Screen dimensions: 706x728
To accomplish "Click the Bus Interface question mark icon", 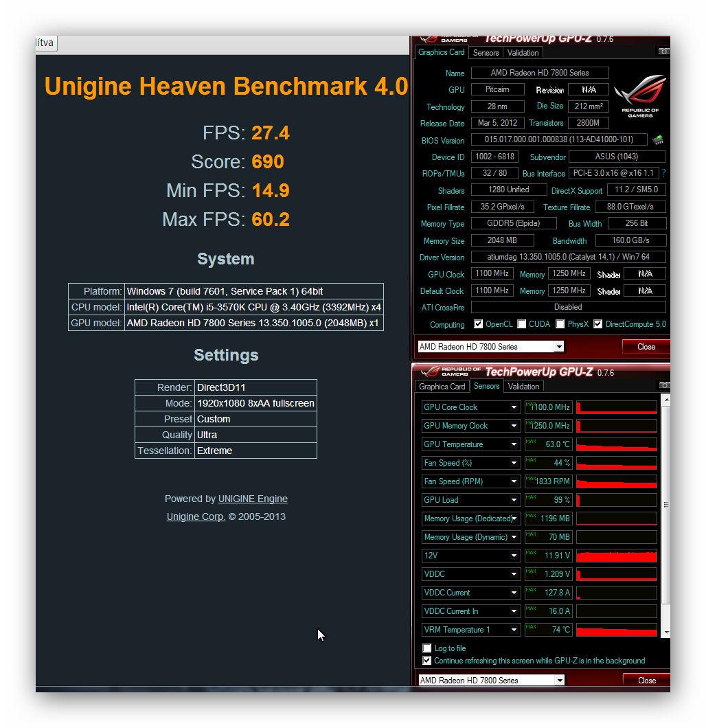I will (663, 172).
